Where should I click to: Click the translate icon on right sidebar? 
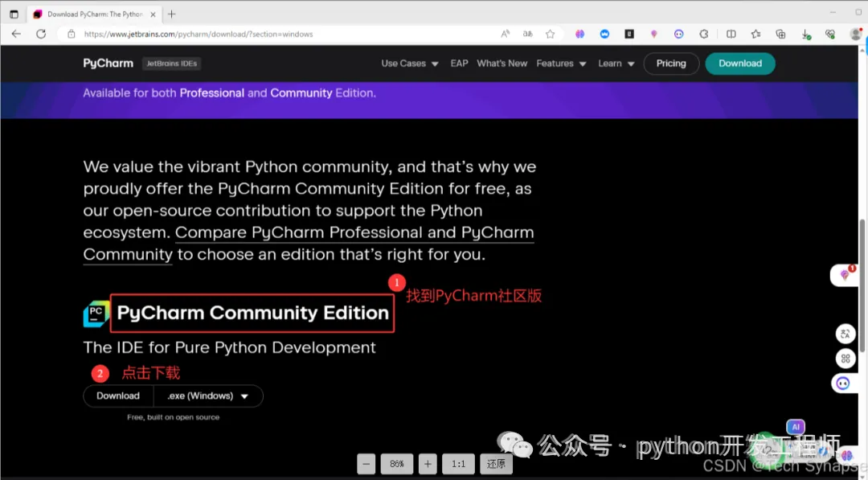(x=845, y=334)
